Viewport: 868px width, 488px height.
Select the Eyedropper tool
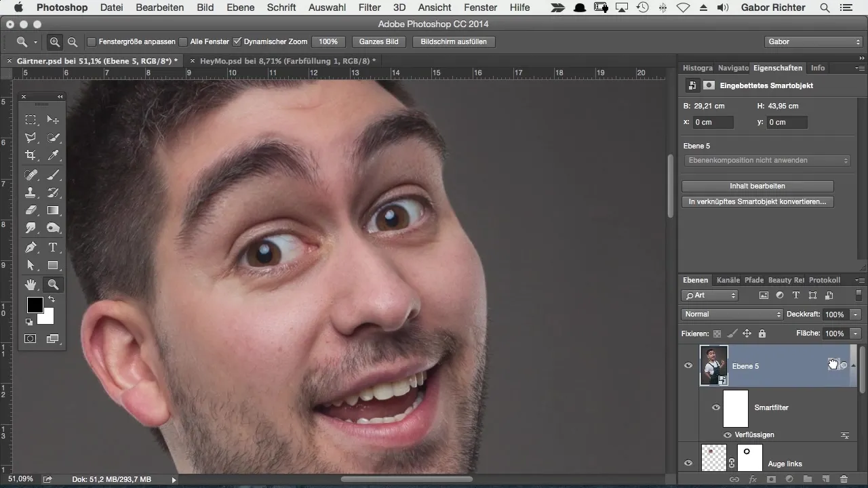(x=53, y=155)
